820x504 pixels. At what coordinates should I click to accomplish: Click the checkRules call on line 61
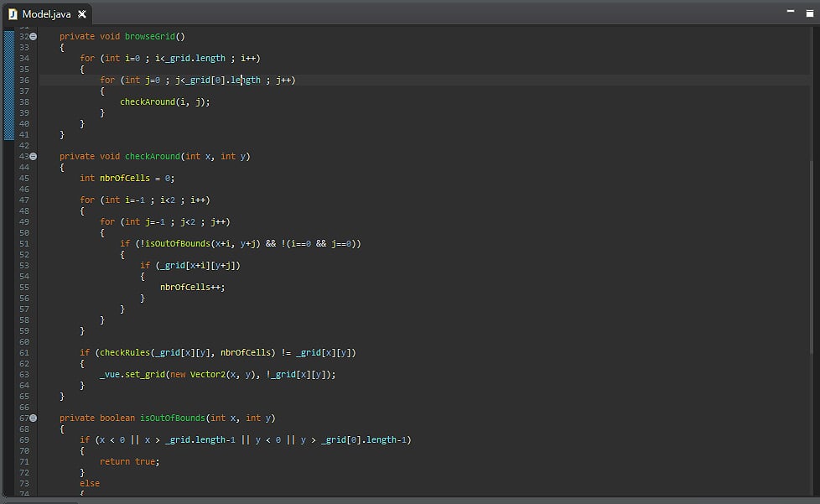tap(126, 353)
